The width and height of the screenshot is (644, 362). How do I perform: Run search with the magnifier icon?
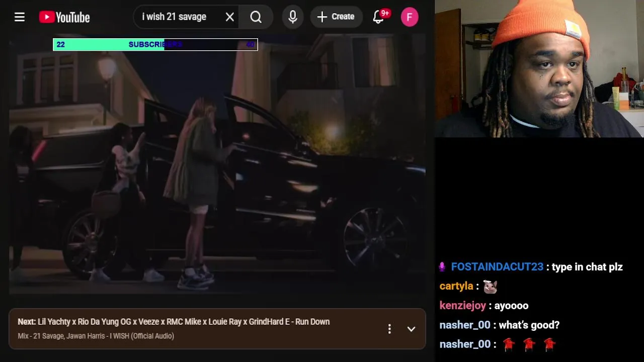[256, 17]
